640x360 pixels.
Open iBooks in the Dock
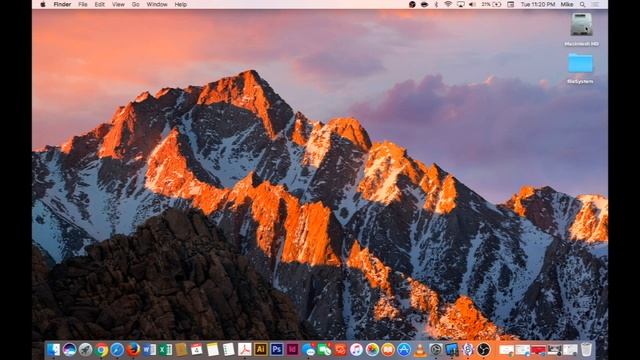(388, 350)
